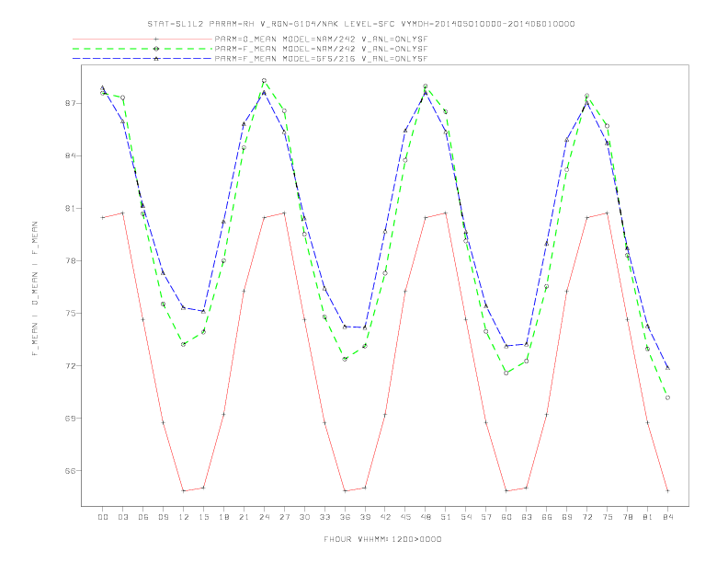Image resolution: width=728 pixels, height=563 pixels.
Task: Click x-axis forecast hour label 18
Action: point(223,517)
